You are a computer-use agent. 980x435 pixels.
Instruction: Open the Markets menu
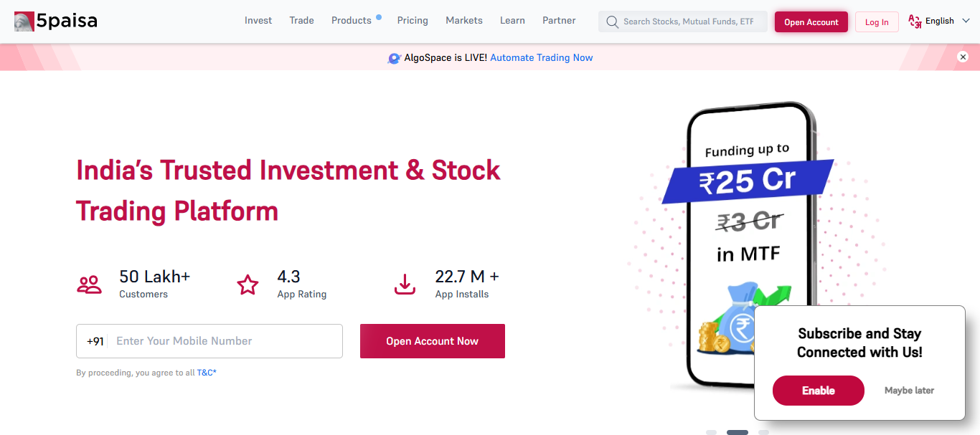[464, 21]
